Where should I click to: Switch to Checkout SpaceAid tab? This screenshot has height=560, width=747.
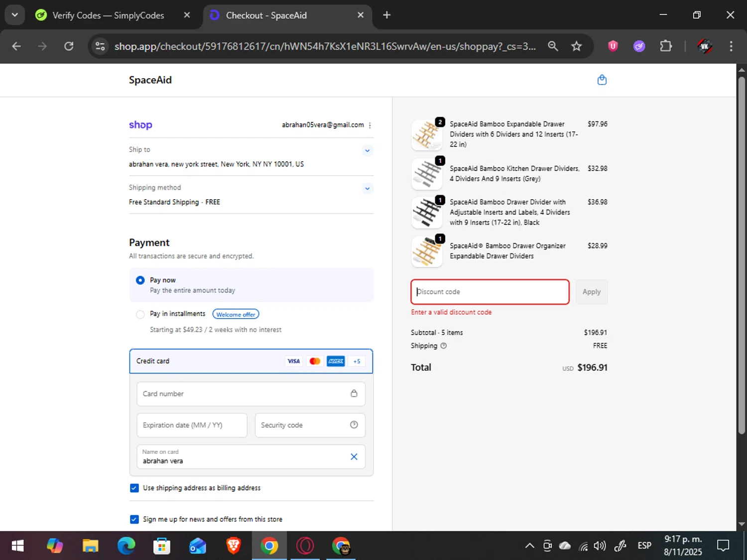coord(287,15)
